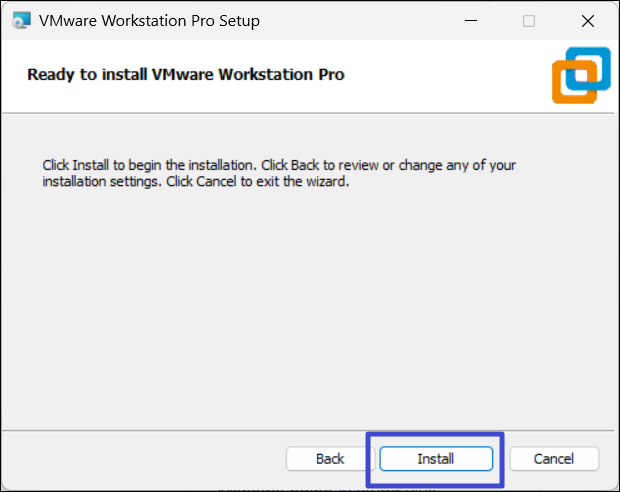Cancel the VMware setup wizard
The width and height of the screenshot is (620, 492).
(x=554, y=459)
